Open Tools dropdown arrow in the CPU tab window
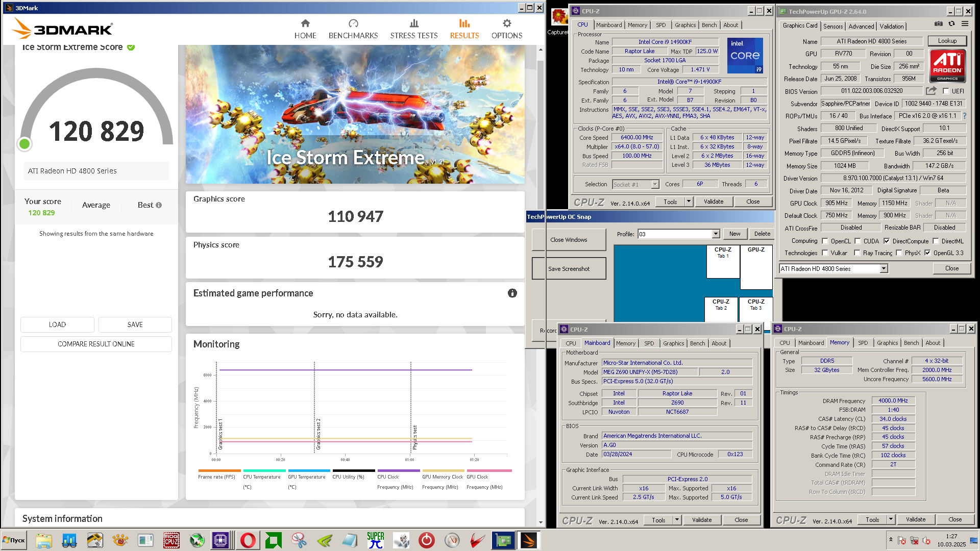The image size is (980, 551). tap(689, 202)
